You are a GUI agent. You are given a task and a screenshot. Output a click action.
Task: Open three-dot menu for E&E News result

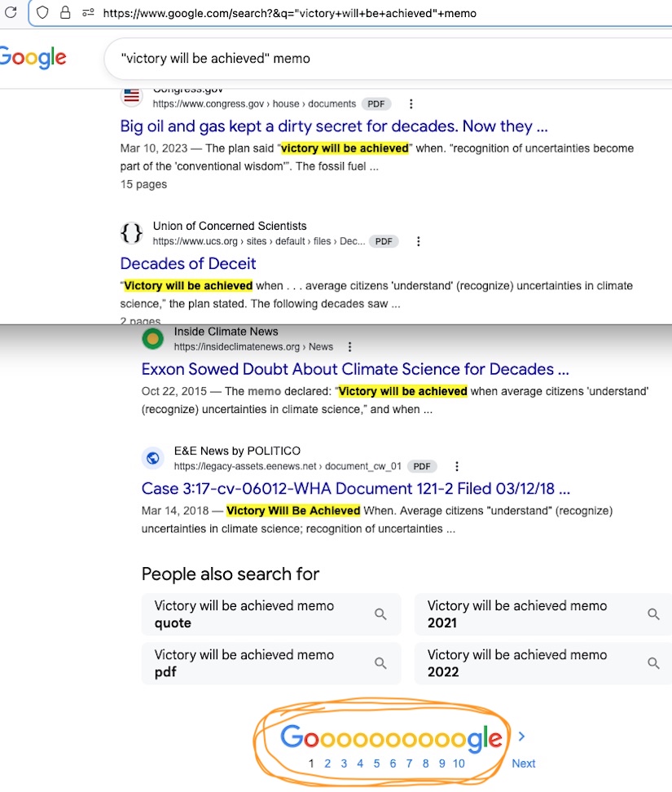point(457,466)
